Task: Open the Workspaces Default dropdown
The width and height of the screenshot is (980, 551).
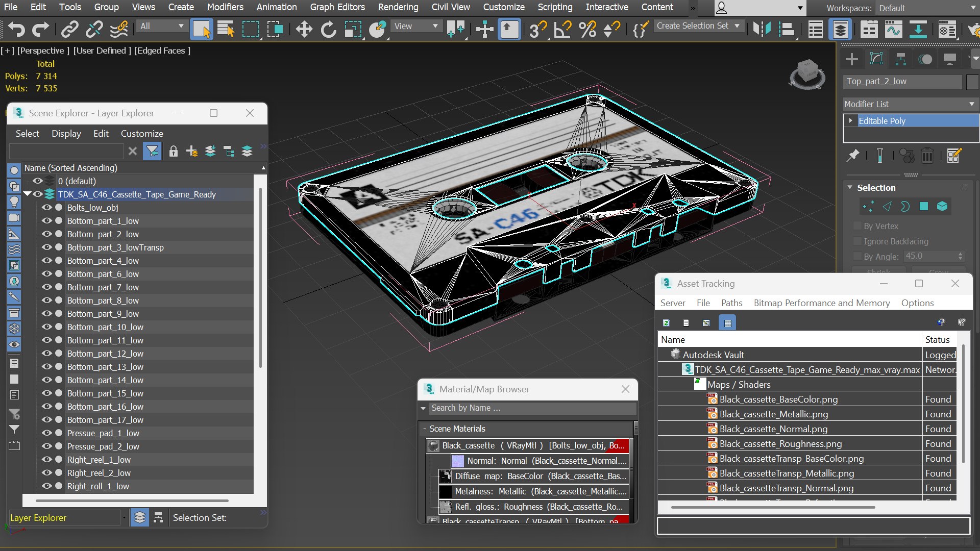Action: click(x=926, y=8)
